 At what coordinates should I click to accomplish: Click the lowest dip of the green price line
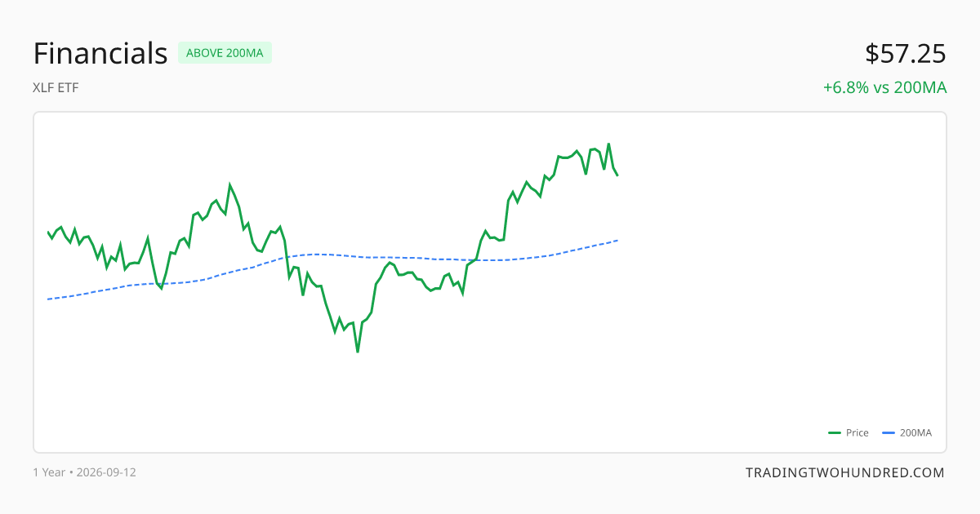click(358, 352)
